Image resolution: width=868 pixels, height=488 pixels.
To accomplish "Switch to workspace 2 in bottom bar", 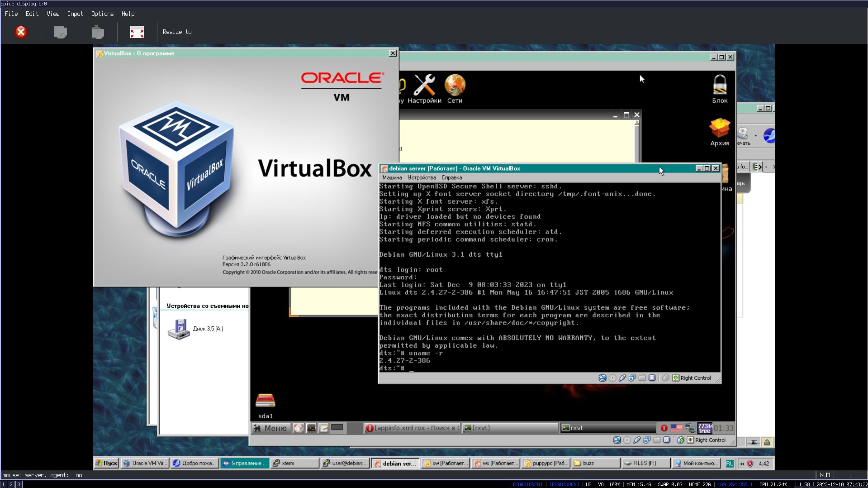I will [11, 484].
